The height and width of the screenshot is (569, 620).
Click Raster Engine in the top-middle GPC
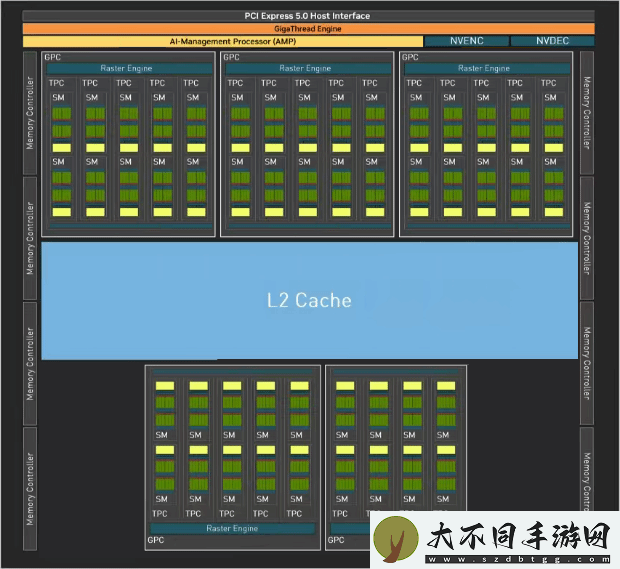click(308, 68)
